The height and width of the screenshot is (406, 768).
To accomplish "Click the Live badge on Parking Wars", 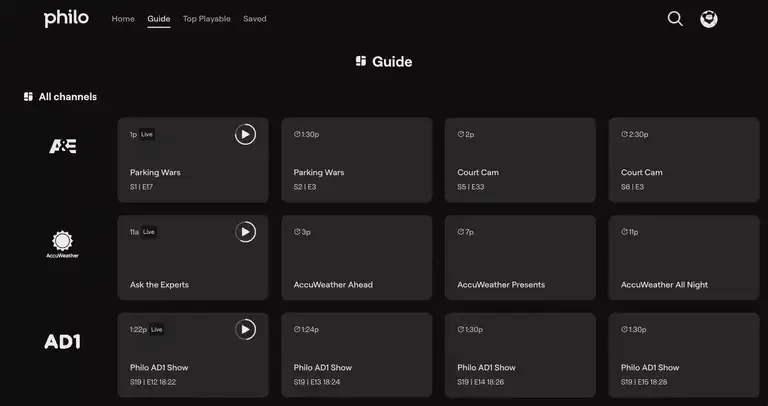I will tap(147, 134).
